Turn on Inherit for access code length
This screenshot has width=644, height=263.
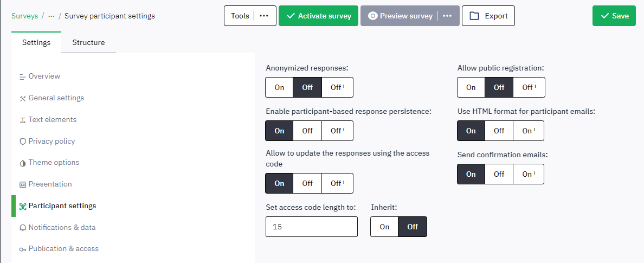click(x=384, y=227)
